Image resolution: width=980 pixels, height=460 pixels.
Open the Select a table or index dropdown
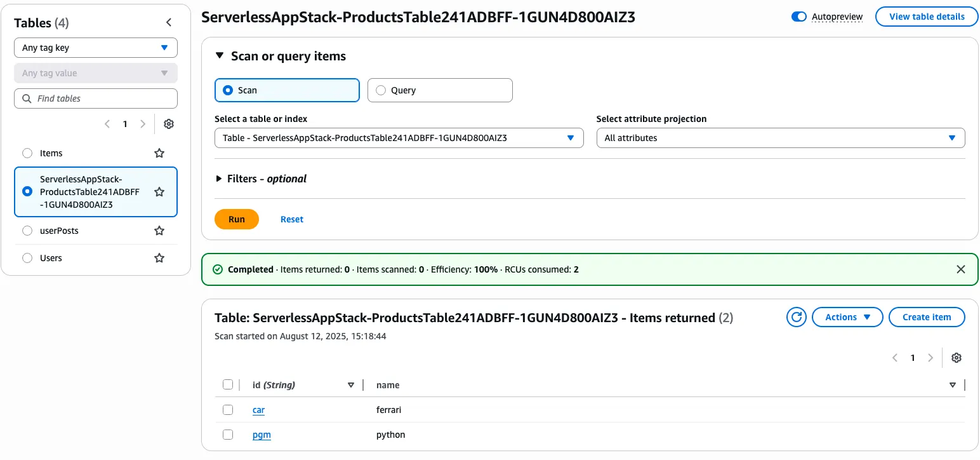point(399,138)
